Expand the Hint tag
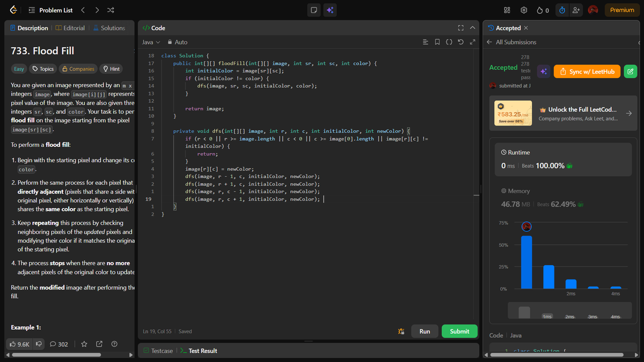Screen dimensions: 644x362 [x=111, y=69]
